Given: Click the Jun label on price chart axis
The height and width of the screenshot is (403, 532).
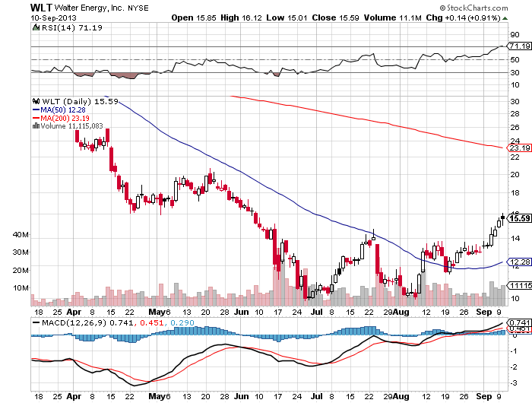Looking at the screenshot, I should click(x=242, y=312).
